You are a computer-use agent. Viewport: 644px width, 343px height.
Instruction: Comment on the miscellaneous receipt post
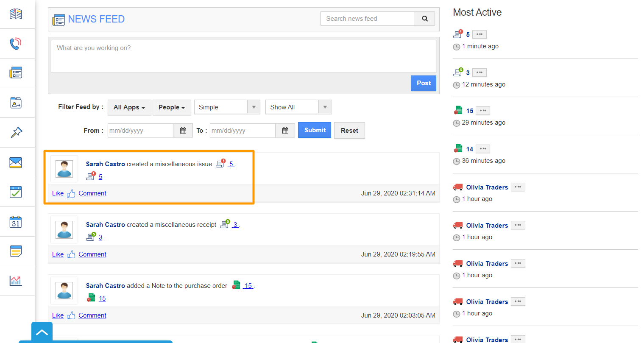click(x=92, y=254)
